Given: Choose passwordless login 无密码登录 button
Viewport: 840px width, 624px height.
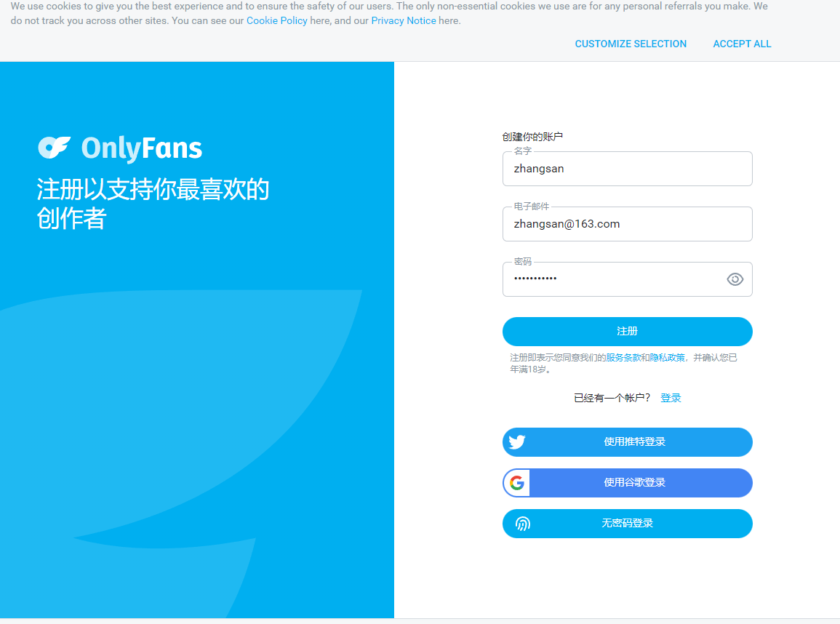Looking at the screenshot, I should [x=628, y=524].
